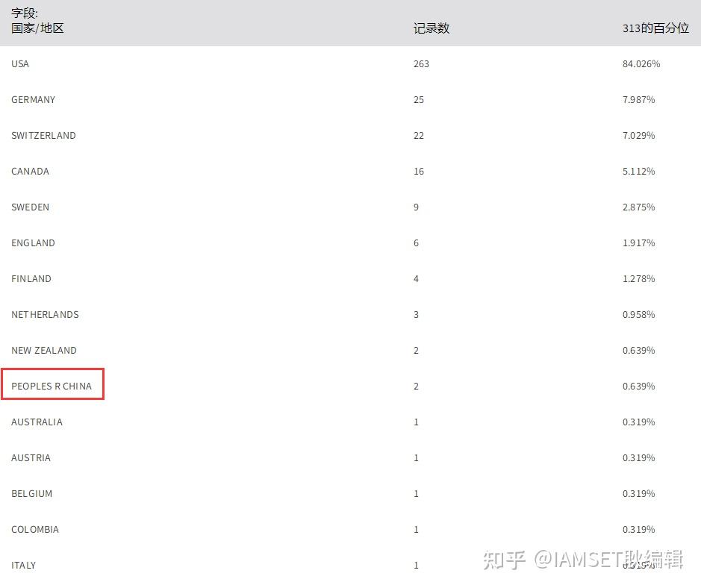Viewport: 701px width, 588px height.
Task: Click the highlighted PEOPLES R CHINA entry
Action: point(52,387)
